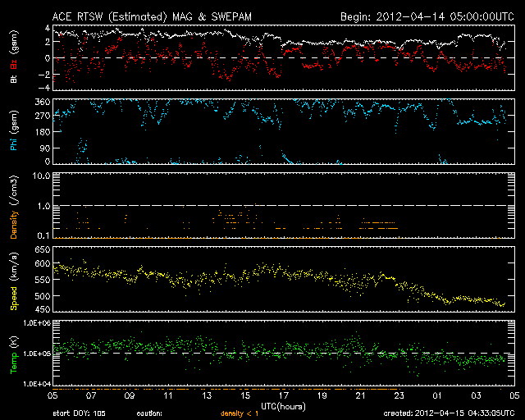Select the Speed (km/s) axis label

click(x=13, y=281)
